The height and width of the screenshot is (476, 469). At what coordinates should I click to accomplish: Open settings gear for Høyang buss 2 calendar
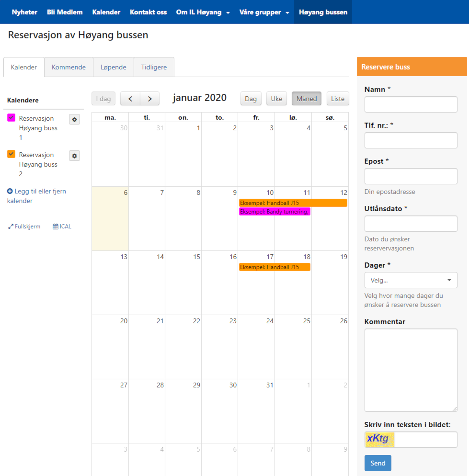tap(74, 156)
